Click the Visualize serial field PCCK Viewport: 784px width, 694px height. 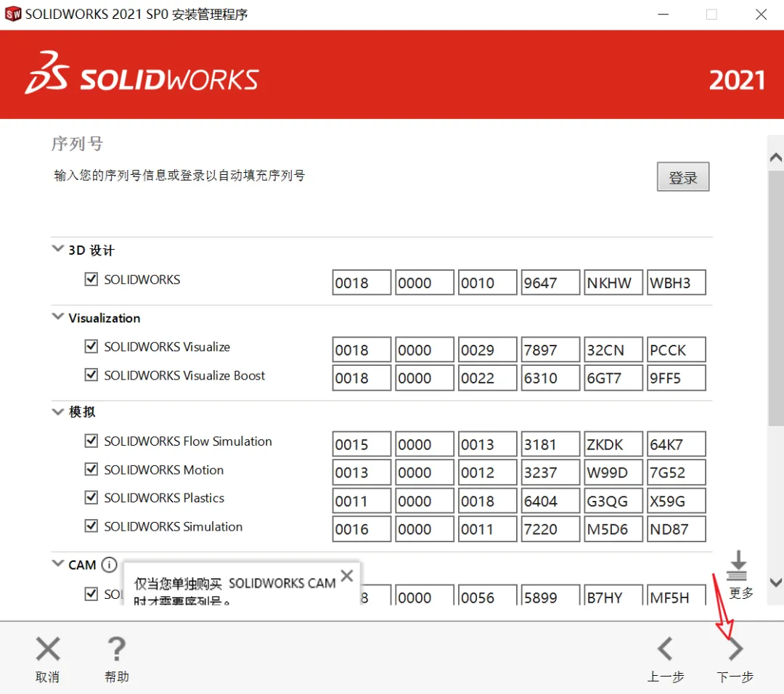pyautogui.click(x=677, y=349)
